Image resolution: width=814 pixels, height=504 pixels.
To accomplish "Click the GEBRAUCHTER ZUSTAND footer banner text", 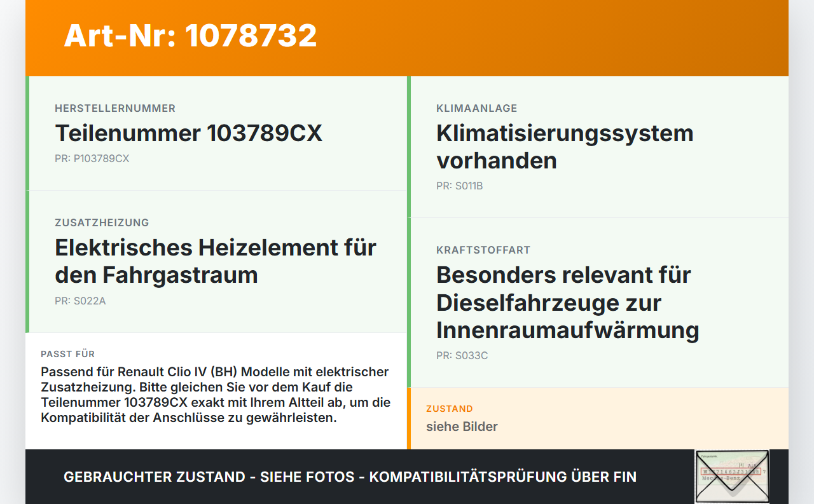I will [350, 477].
